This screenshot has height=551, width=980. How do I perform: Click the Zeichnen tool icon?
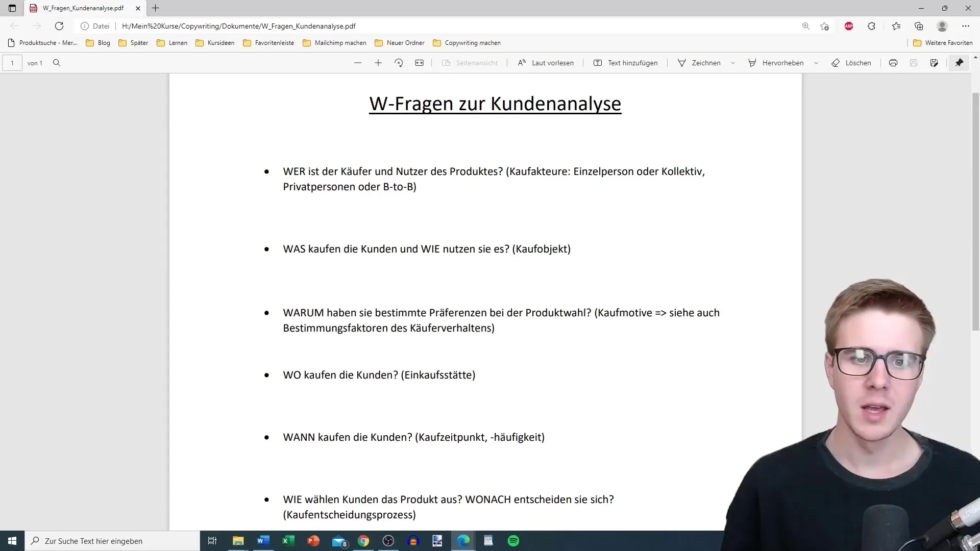point(682,63)
